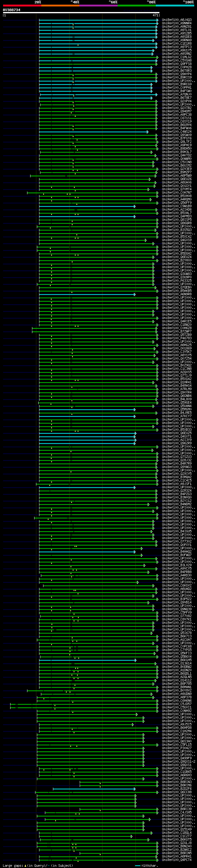
Task: Select label UniRef100_B6T8R3
Action: point(177,71)
